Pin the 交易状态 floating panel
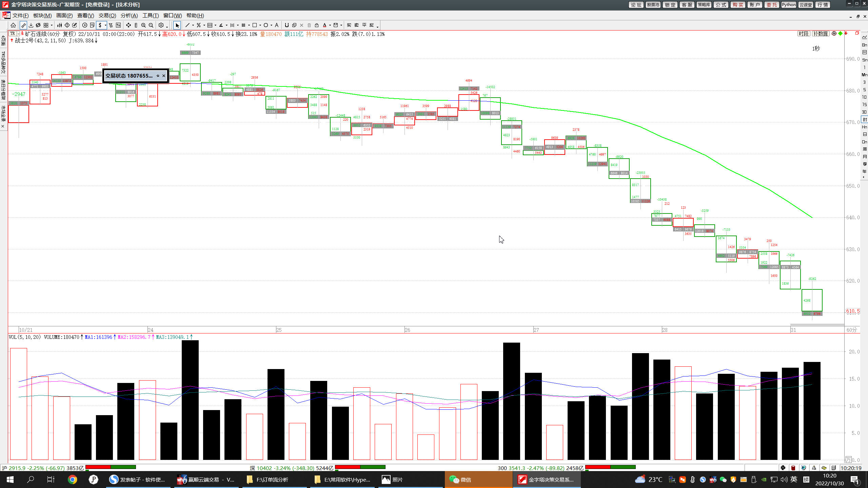This screenshot has height=488, width=868. [x=158, y=76]
